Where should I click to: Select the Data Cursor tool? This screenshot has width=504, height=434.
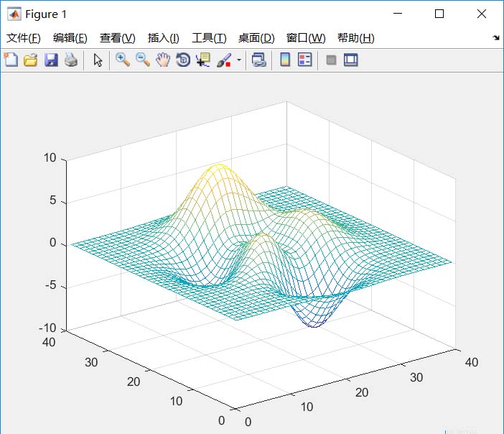click(203, 60)
